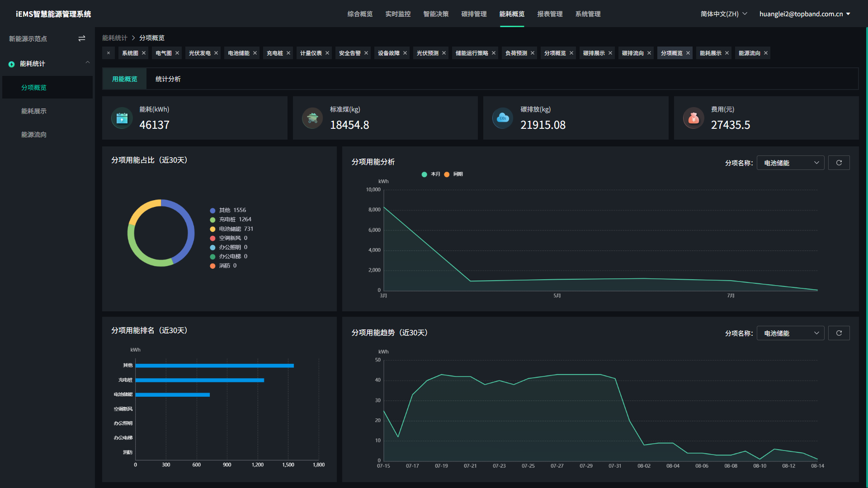Collapse the 能耗统计 sidebar section
Viewport: 868px width, 488px height.
(87, 62)
